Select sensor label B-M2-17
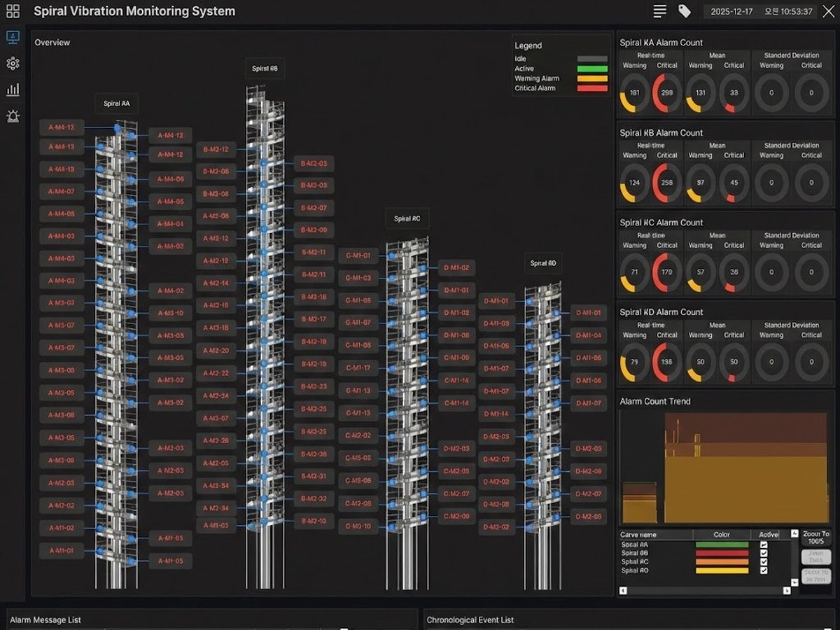The height and width of the screenshot is (630, 840). point(314,319)
